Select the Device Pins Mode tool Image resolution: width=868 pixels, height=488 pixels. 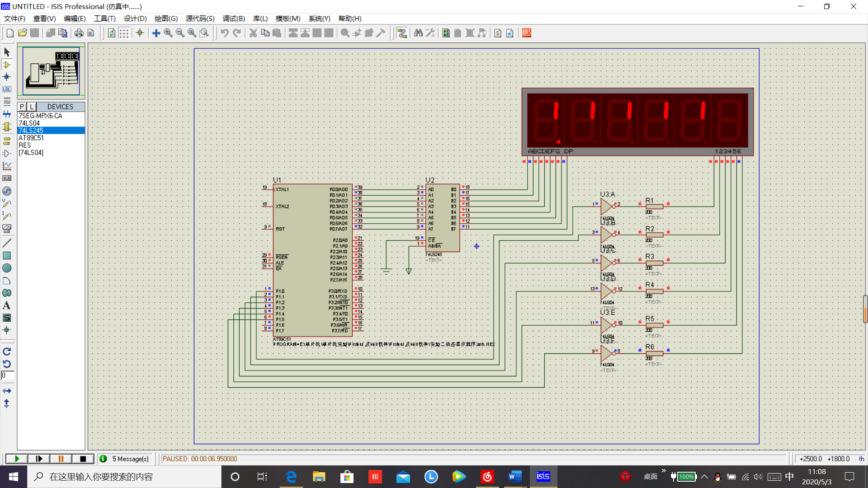tap(7, 154)
